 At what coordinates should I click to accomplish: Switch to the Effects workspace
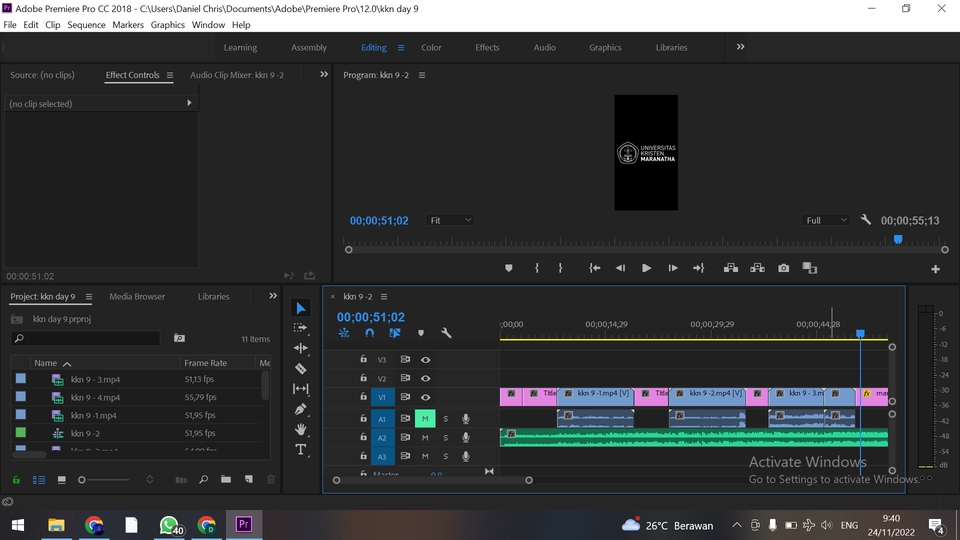click(487, 47)
